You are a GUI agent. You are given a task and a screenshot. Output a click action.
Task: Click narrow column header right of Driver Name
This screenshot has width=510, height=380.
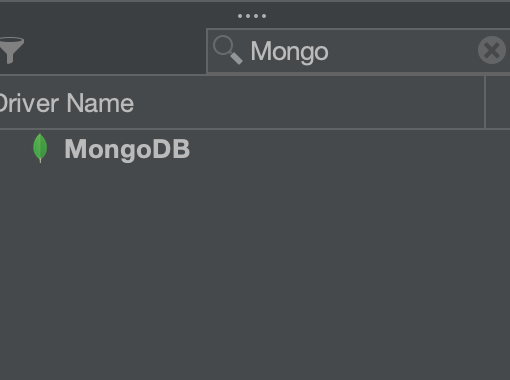point(498,102)
